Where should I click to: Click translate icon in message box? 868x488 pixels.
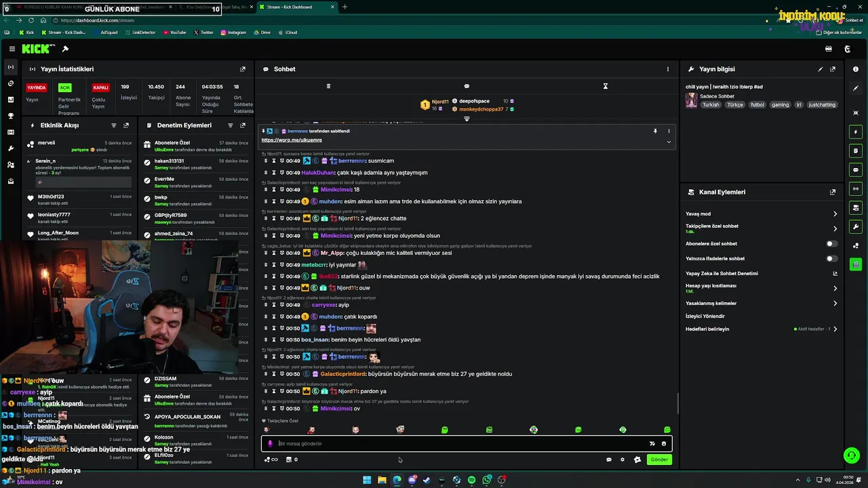(652, 444)
